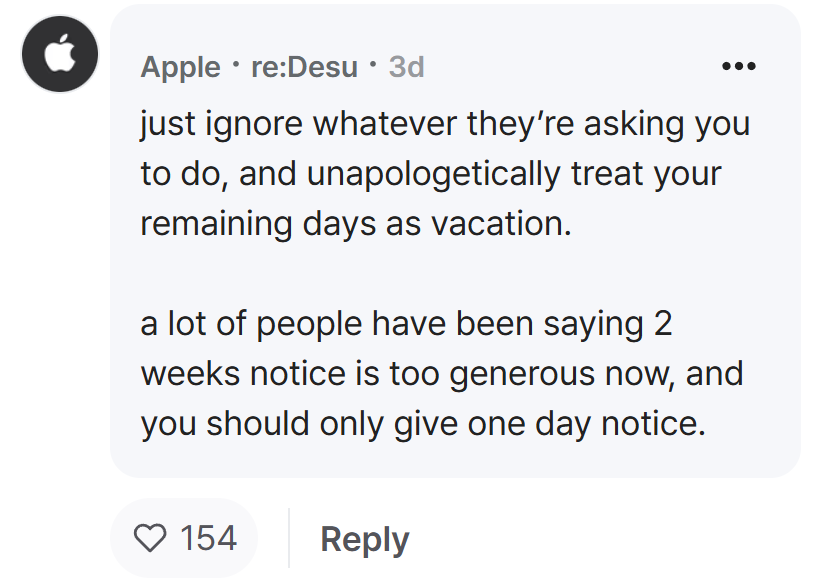The image size is (818, 586).
Task: Click the line 'you should only give one day notice'
Action: tap(423, 424)
